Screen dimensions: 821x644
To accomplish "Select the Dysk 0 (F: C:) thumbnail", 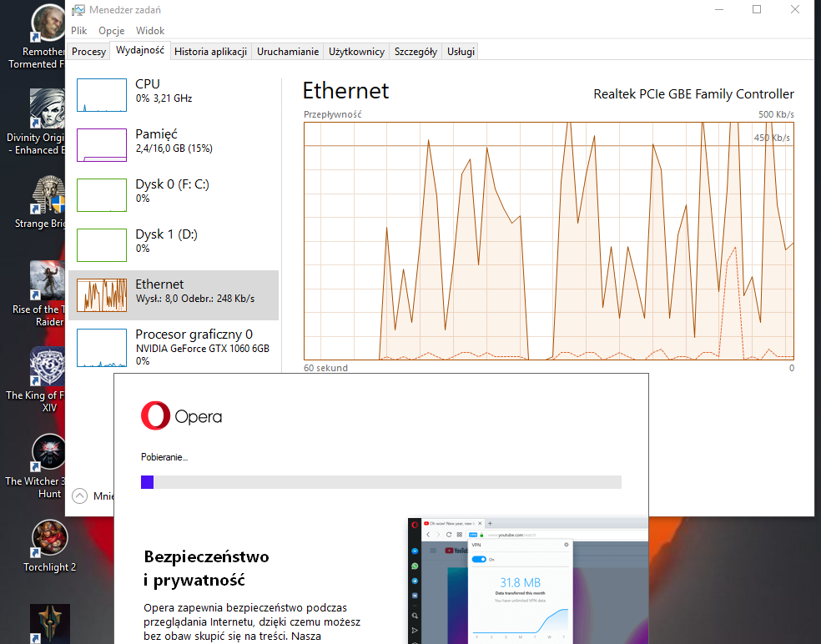I will [102, 194].
